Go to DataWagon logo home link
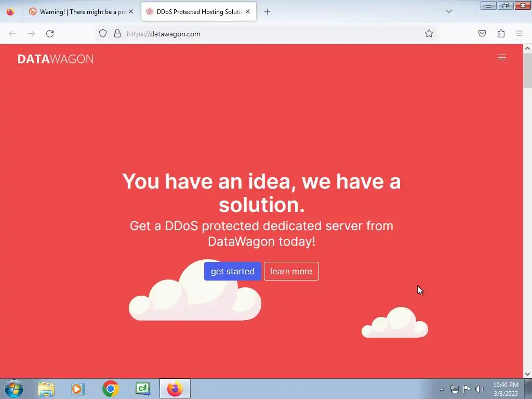Screen dimensions: 532x399 tap(55, 59)
